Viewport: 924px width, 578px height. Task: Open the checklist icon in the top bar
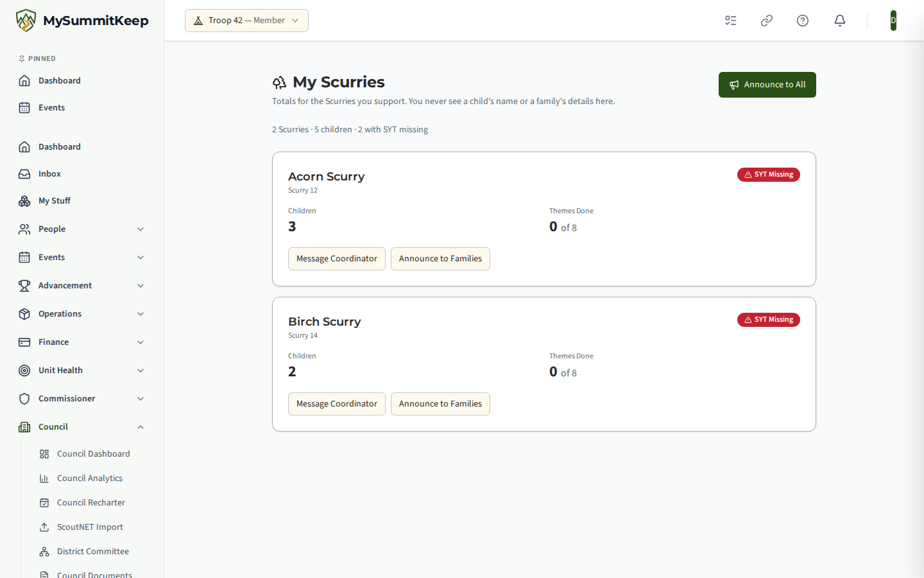click(x=731, y=21)
